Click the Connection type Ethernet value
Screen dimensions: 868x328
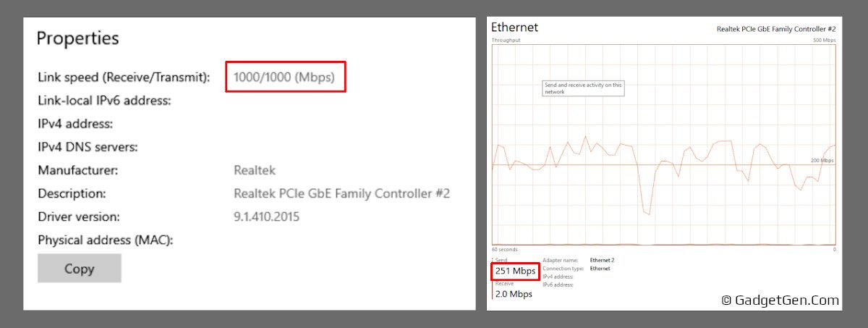click(x=600, y=269)
